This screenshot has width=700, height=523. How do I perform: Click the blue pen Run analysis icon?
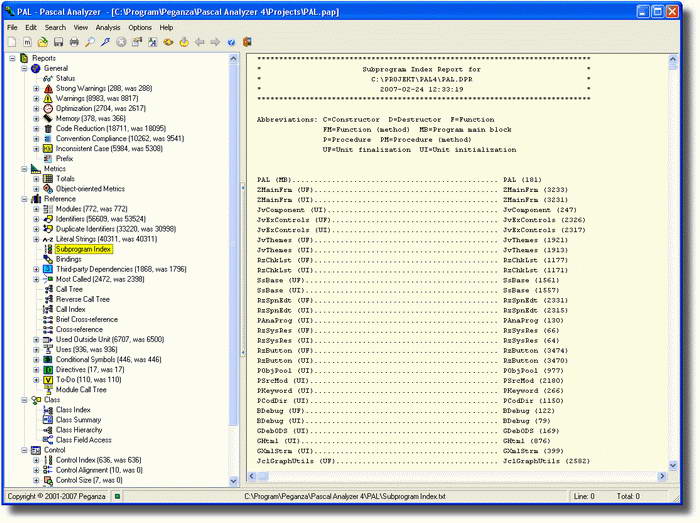(x=105, y=42)
